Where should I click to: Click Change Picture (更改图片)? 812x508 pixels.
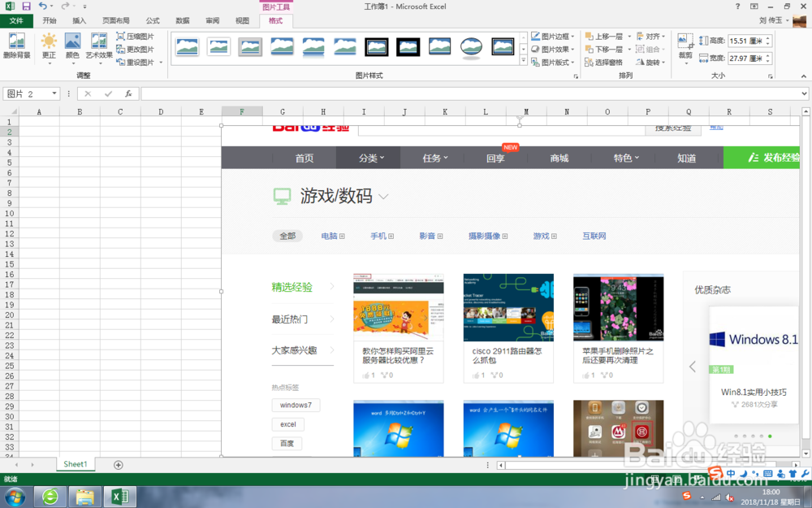pyautogui.click(x=135, y=50)
